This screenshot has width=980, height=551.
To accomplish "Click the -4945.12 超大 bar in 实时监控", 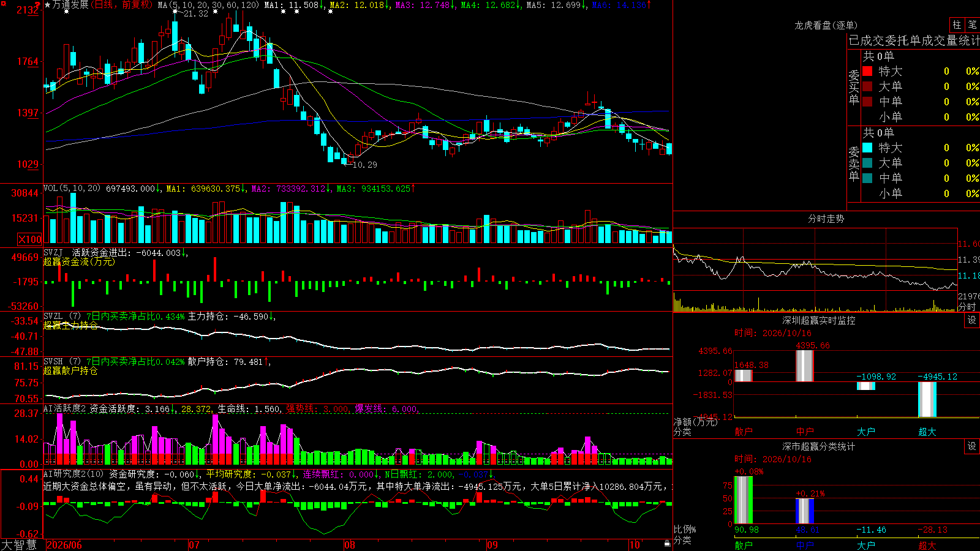I will click(x=927, y=399).
